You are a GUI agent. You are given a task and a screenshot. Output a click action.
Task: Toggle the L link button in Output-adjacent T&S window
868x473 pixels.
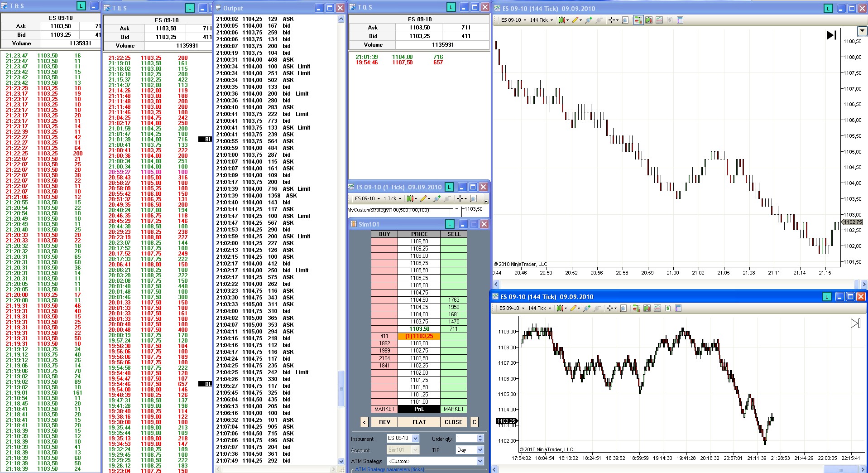pos(190,8)
